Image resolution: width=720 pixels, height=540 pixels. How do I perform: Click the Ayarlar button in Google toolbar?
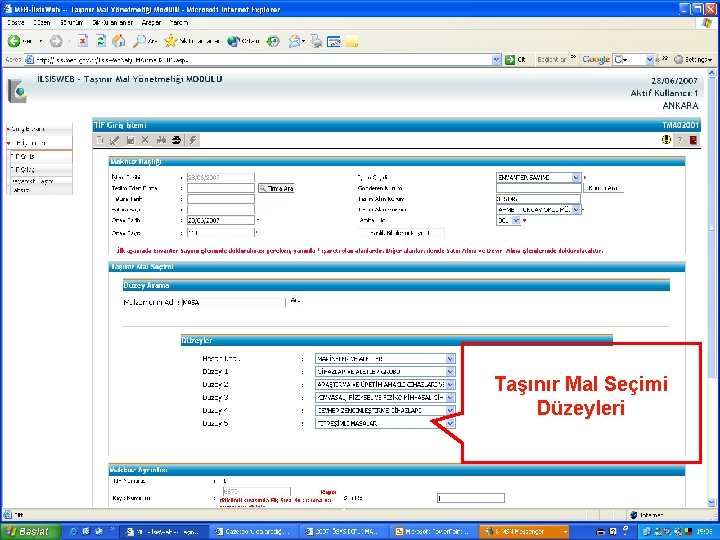[x=693, y=60]
